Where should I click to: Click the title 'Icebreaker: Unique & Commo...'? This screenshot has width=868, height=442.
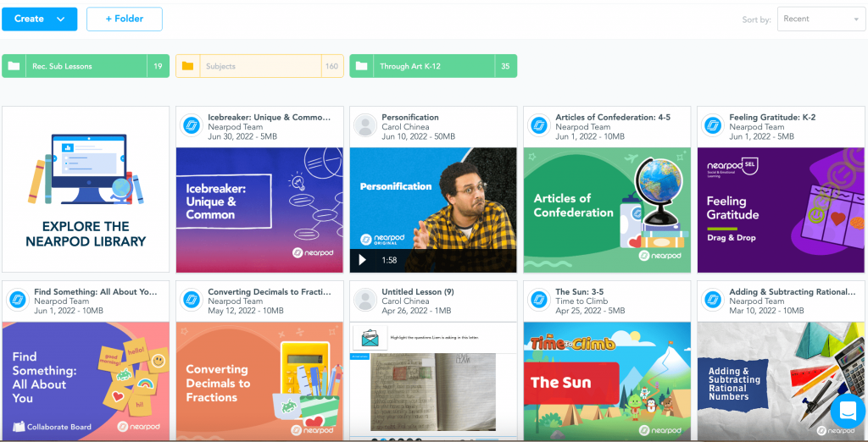(269, 118)
